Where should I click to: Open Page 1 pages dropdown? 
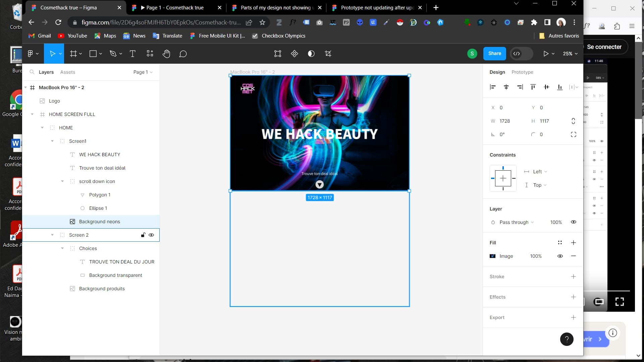click(143, 72)
